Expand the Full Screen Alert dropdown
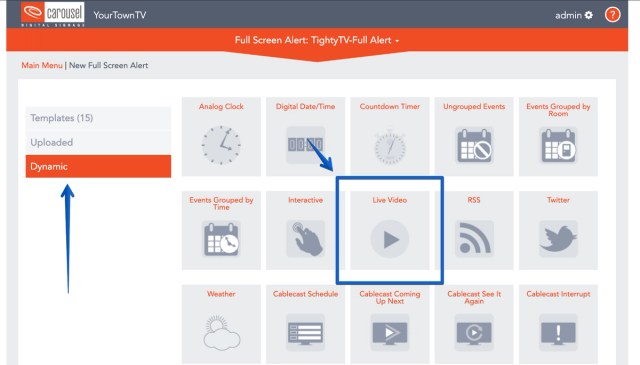Viewport: 640px width, 365px height. (x=317, y=40)
